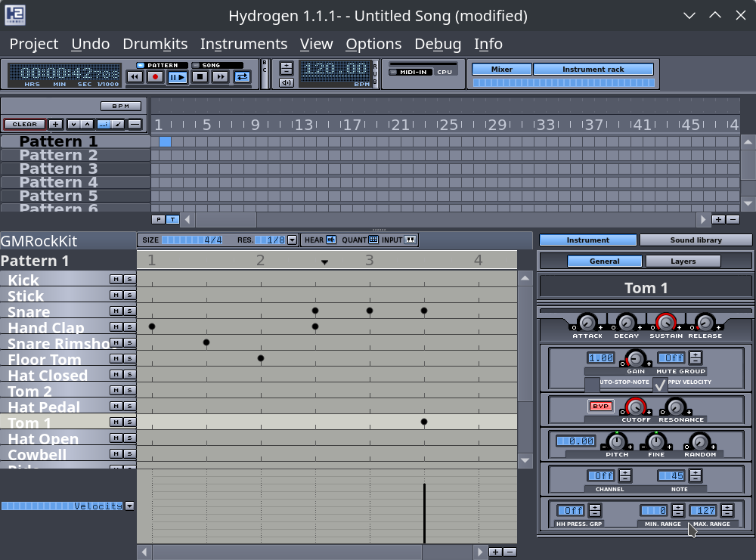Select the draw mode pencil icon
Screen dimensions: 756x560
[119, 124]
